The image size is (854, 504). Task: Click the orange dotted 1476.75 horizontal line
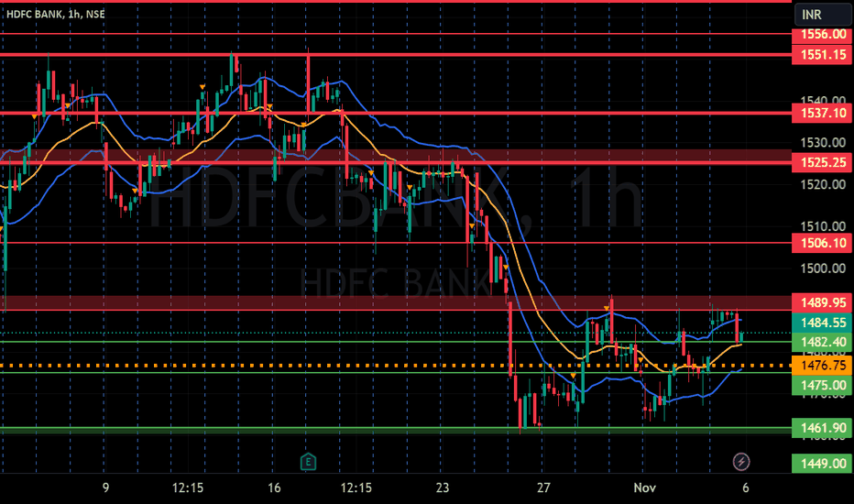tap(396, 366)
